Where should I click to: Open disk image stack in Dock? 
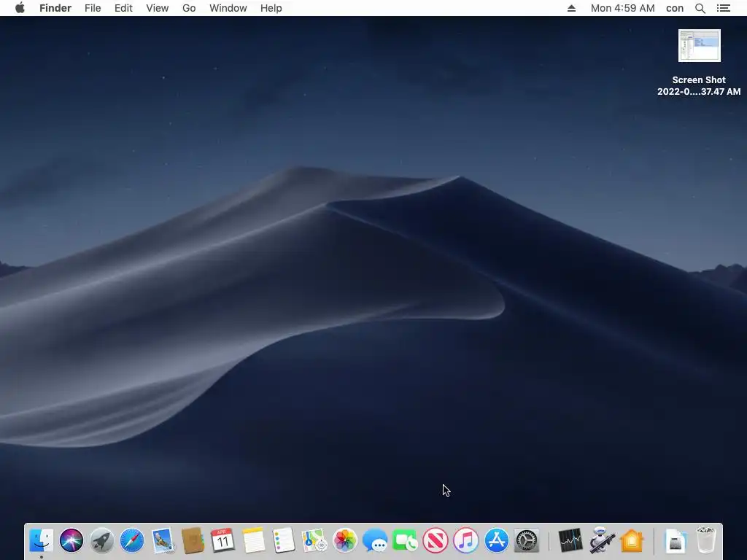point(676,541)
